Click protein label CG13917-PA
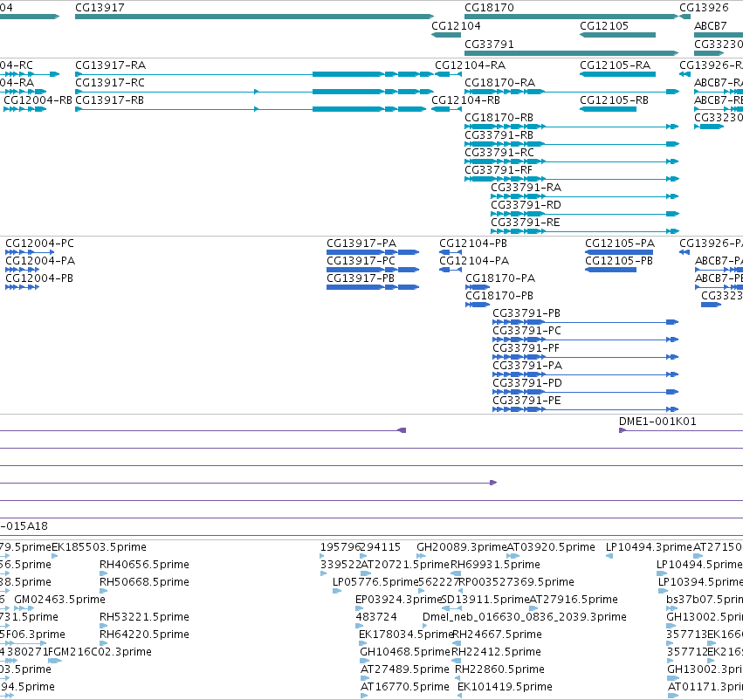Viewport: 743px width, 700px height. pos(361,244)
